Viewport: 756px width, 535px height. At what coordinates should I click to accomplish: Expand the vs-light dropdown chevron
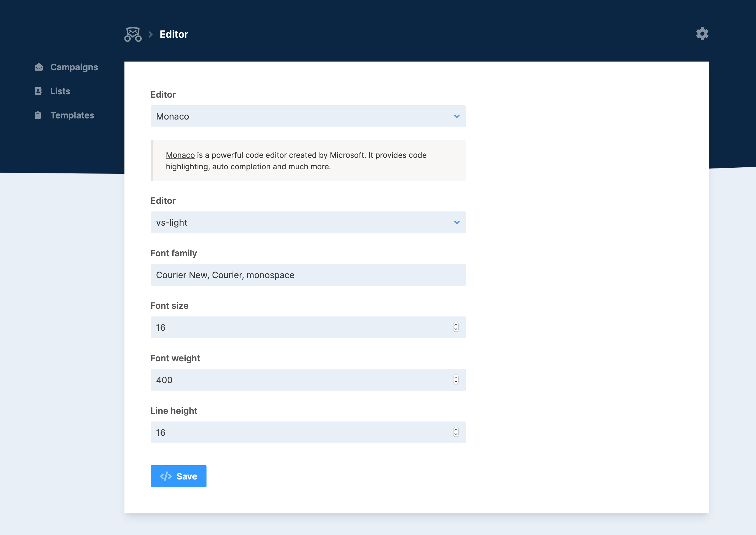[x=457, y=222]
